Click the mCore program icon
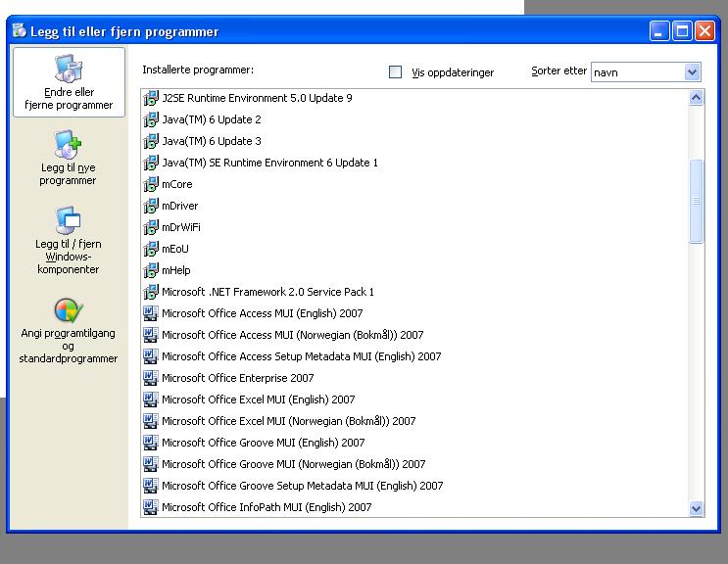Image resolution: width=728 pixels, height=564 pixels. [151, 184]
